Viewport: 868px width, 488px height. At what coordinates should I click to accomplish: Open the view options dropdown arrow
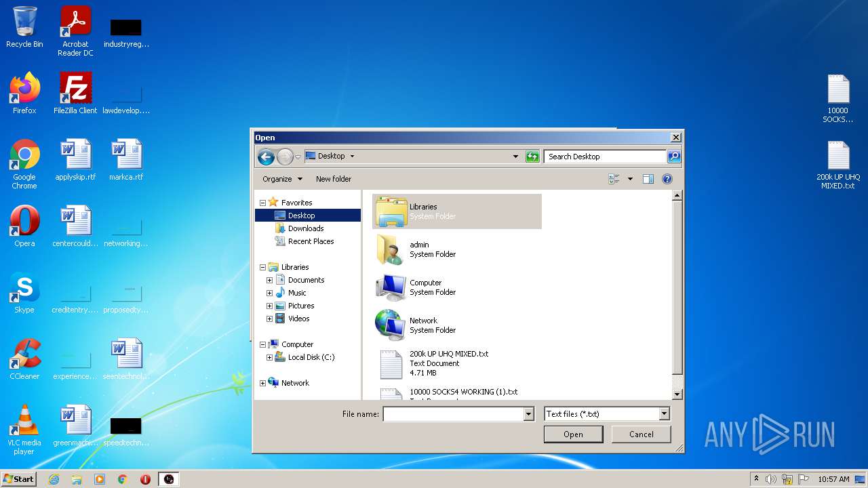click(630, 179)
